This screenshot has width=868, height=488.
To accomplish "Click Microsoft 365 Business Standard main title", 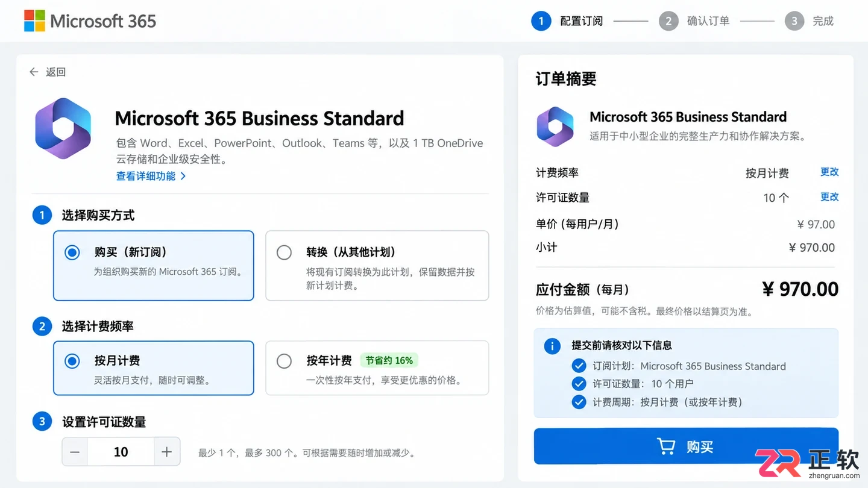I will pyautogui.click(x=259, y=118).
